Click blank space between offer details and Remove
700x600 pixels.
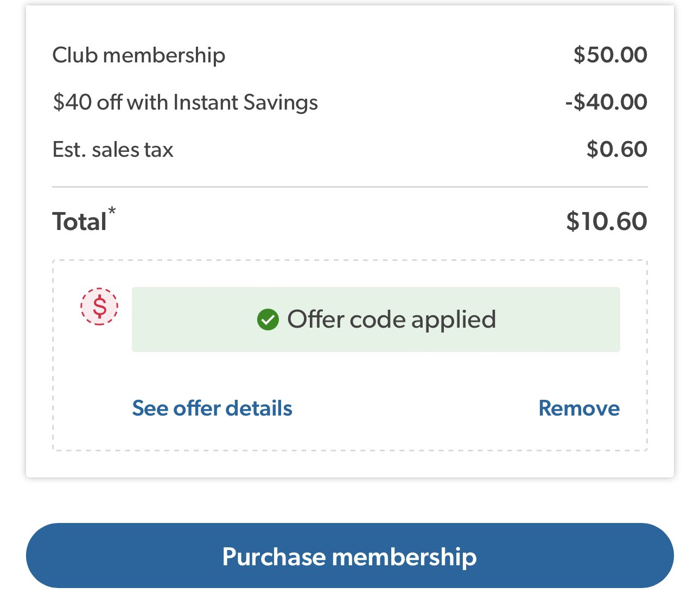(x=415, y=408)
